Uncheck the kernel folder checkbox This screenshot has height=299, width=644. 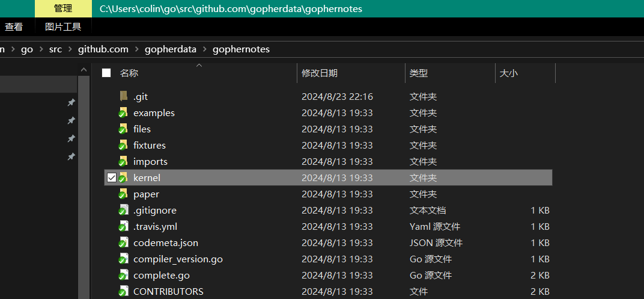pos(111,177)
